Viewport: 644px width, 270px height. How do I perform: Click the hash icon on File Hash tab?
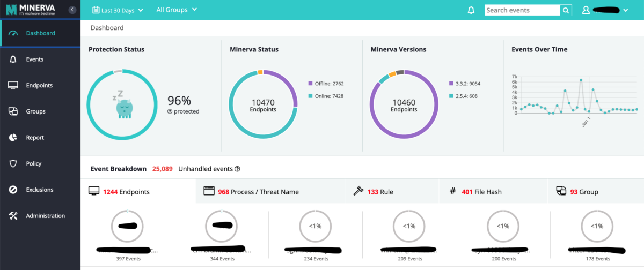pos(452,191)
